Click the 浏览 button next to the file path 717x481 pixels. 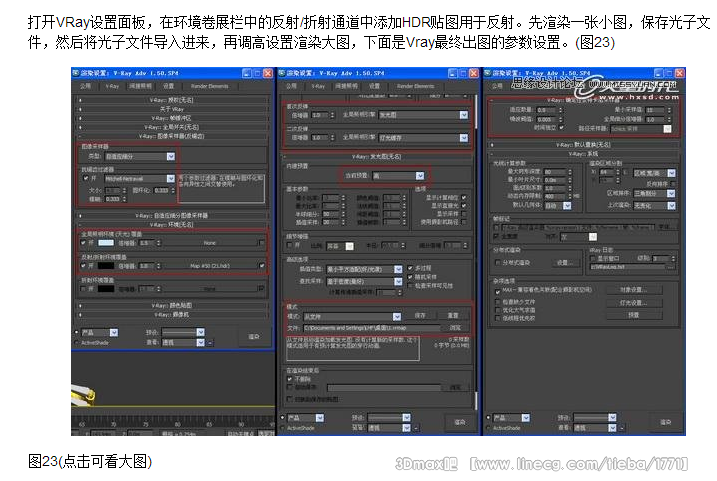pos(455,328)
